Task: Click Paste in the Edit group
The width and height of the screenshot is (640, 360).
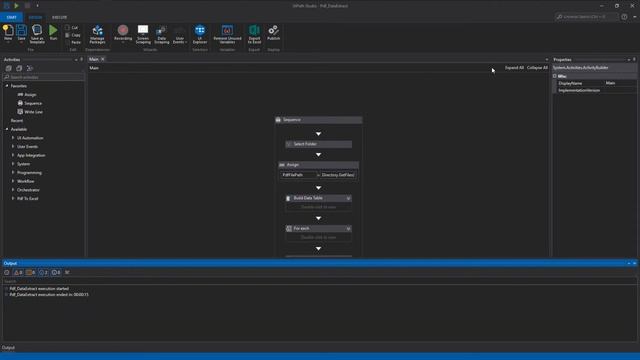Action: (x=72, y=42)
